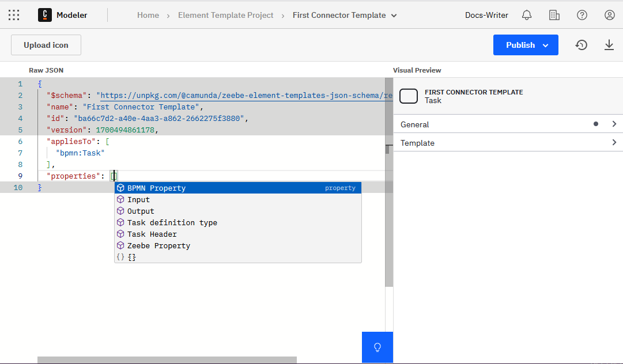
Task: Download the template via the download icon
Action: 609,44
